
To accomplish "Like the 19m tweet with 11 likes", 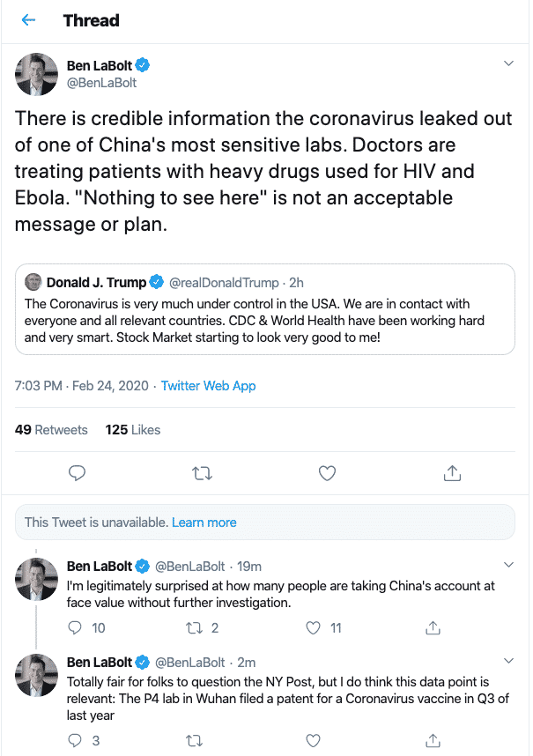I will [x=313, y=627].
